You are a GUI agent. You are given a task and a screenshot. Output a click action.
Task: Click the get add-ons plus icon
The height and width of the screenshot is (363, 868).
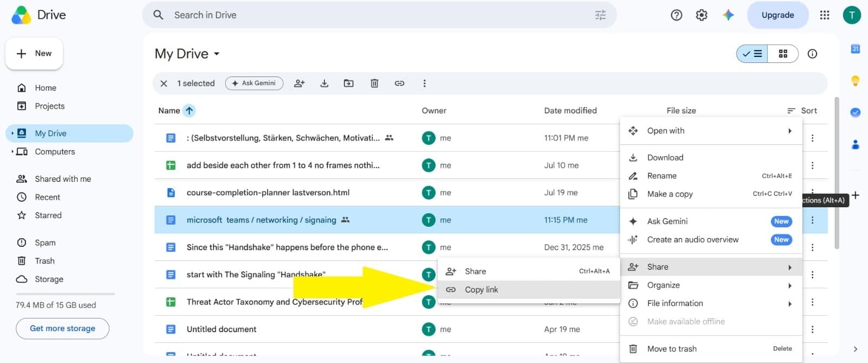point(856,195)
